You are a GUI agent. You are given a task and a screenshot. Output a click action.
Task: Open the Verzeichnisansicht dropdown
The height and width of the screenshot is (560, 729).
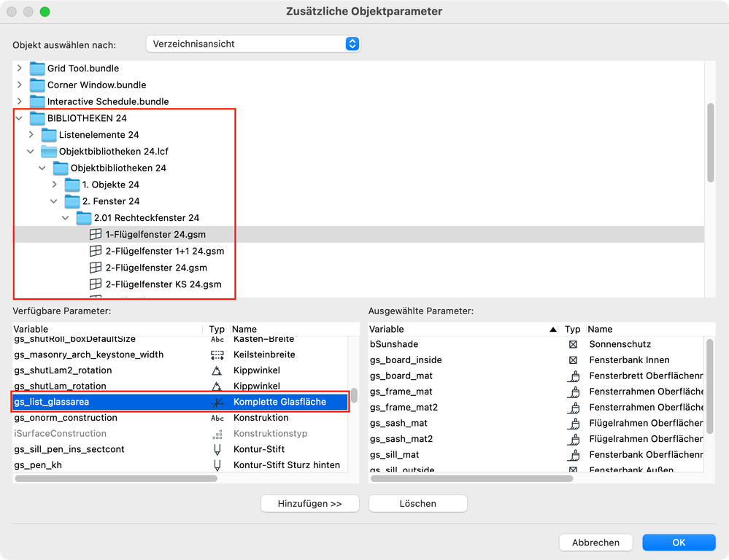253,44
